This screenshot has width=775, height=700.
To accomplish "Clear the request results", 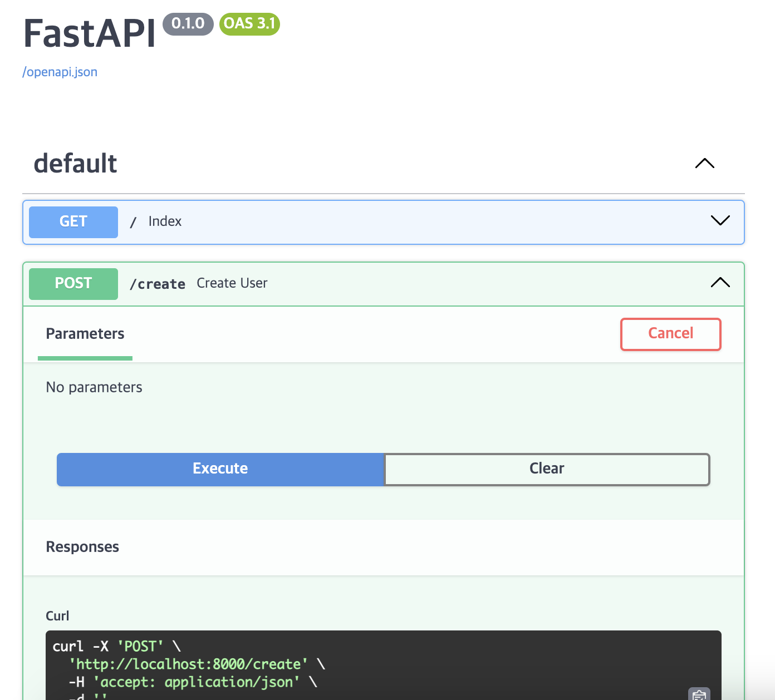I will (x=547, y=469).
